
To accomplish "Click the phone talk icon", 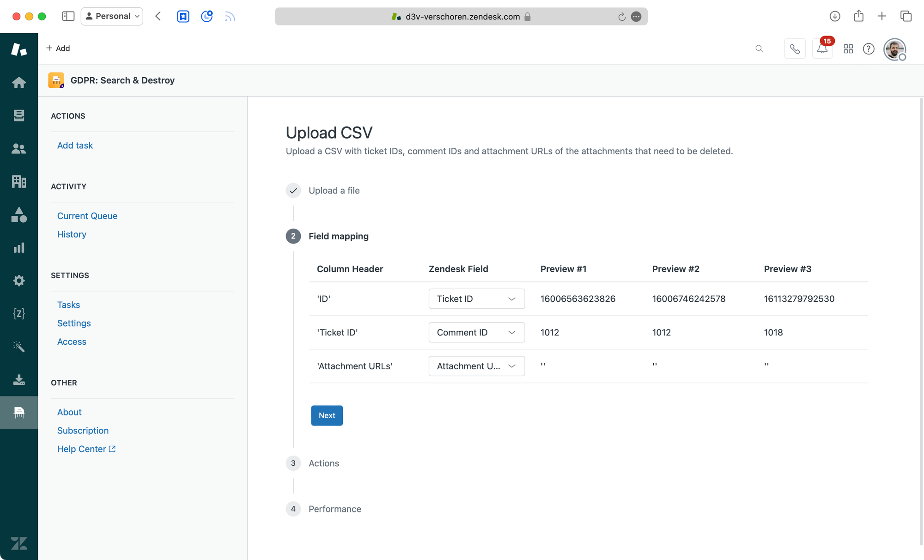I will click(795, 49).
